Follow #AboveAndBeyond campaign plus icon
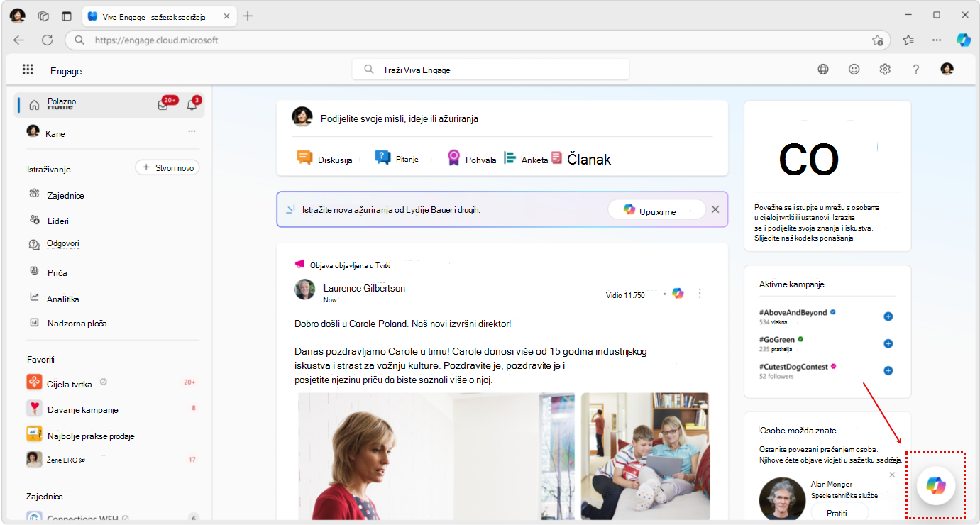 tap(888, 316)
